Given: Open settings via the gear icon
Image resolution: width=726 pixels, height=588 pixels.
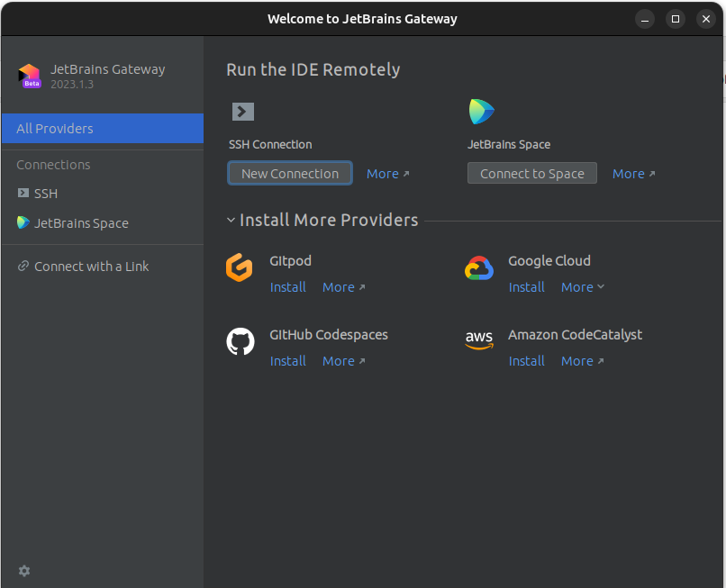Looking at the screenshot, I should (x=24, y=571).
